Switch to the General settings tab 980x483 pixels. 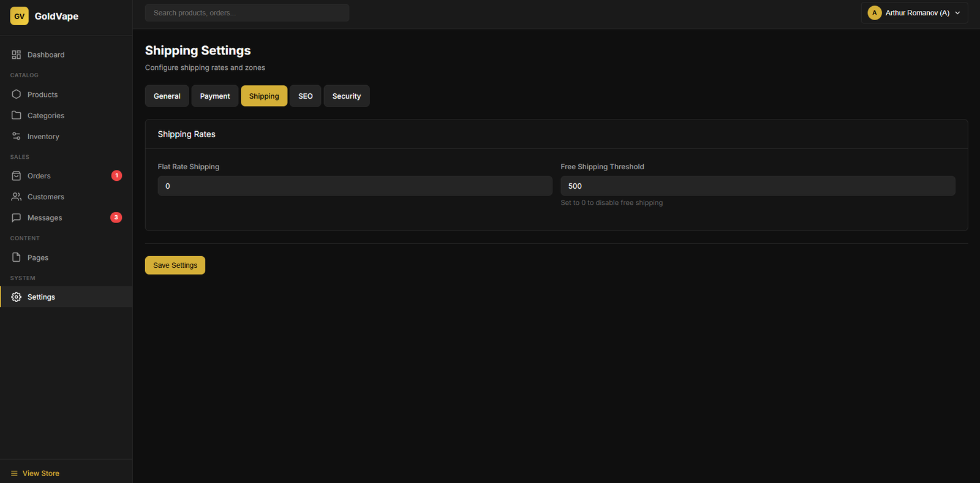pos(167,96)
